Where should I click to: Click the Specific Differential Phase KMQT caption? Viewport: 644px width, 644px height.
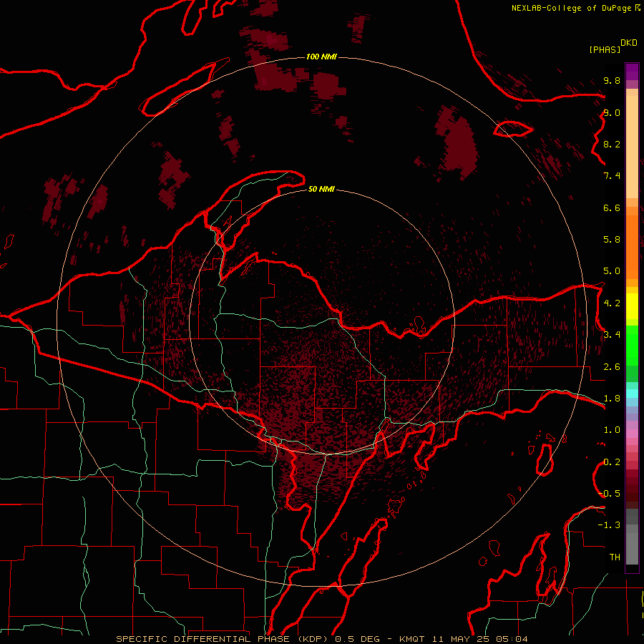click(x=321, y=639)
